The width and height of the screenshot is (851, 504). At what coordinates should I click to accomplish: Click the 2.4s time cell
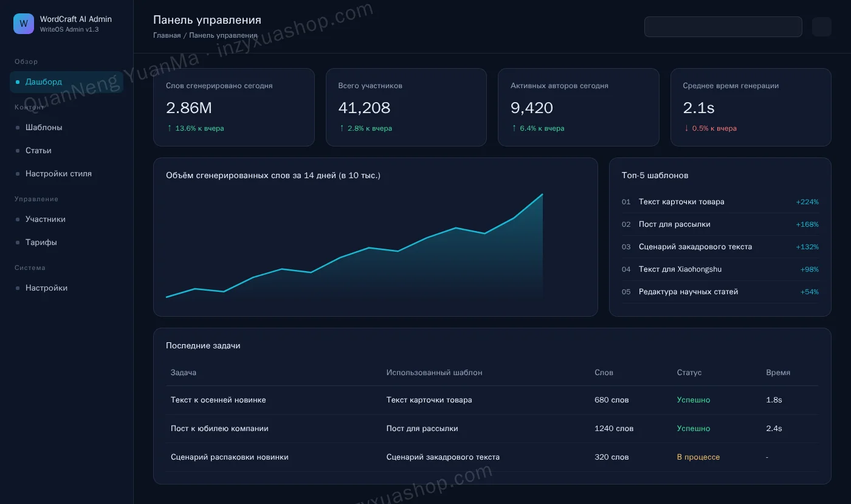pos(774,429)
